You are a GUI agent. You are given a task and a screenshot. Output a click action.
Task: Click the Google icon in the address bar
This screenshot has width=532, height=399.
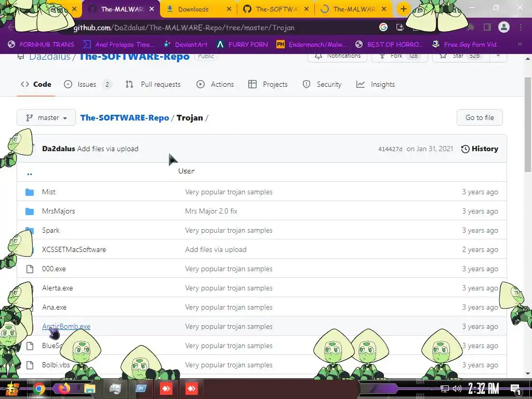(383, 27)
